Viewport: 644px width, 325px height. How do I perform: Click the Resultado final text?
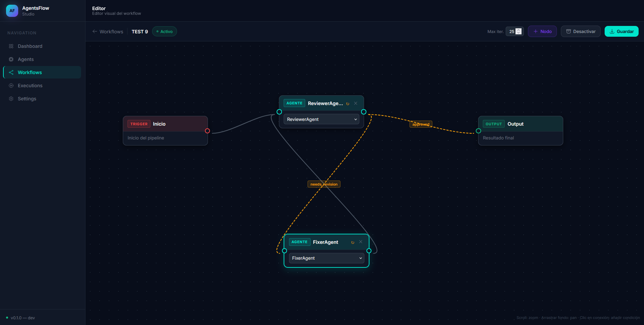point(498,138)
